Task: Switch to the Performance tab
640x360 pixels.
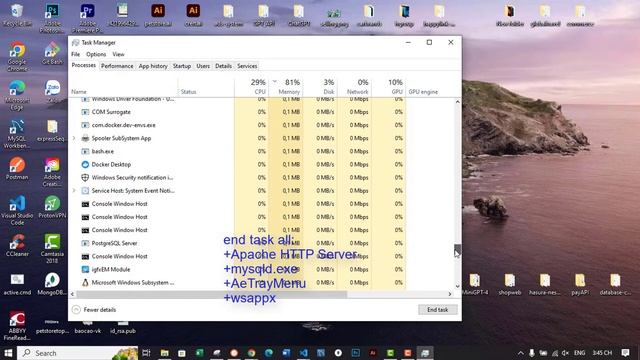Action: coord(117,66)
